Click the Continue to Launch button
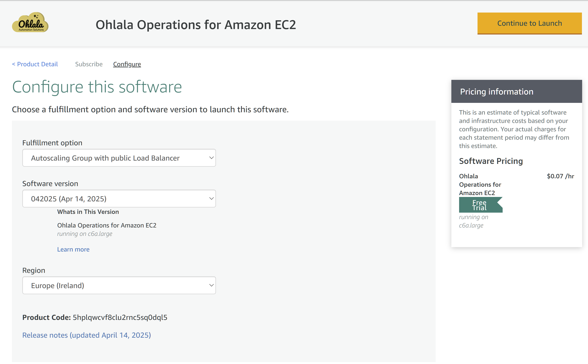The width and height of the screenshot is (588, 364). [529, 23]
